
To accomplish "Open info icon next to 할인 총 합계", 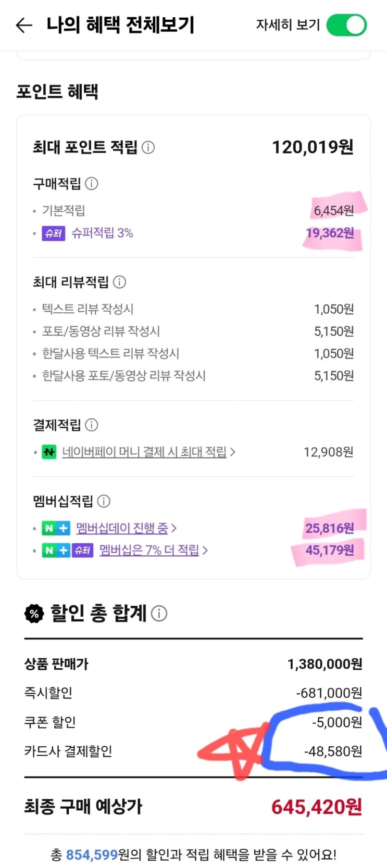I will point(159,614).
